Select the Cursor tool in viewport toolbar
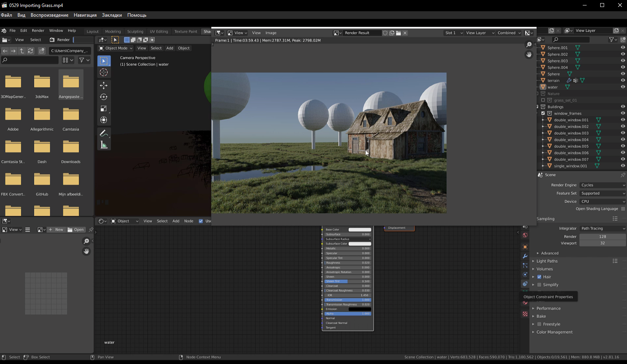The image size is (627, 364). click(104, 73)
